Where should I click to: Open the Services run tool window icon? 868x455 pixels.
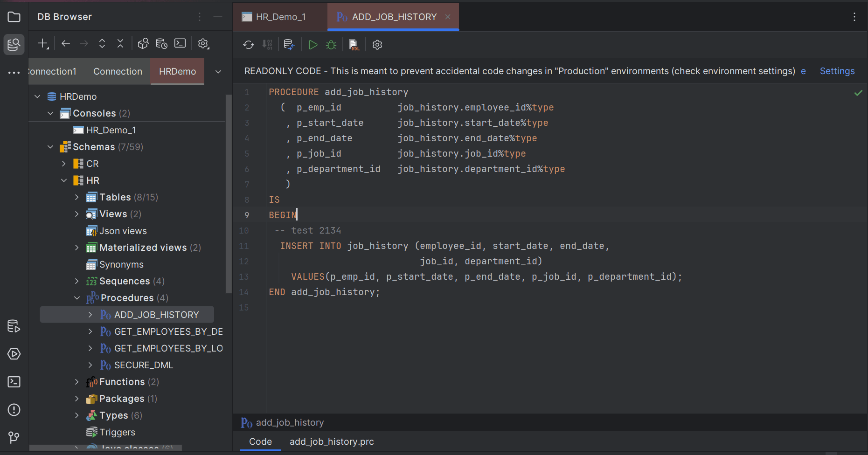coord(14,354)
